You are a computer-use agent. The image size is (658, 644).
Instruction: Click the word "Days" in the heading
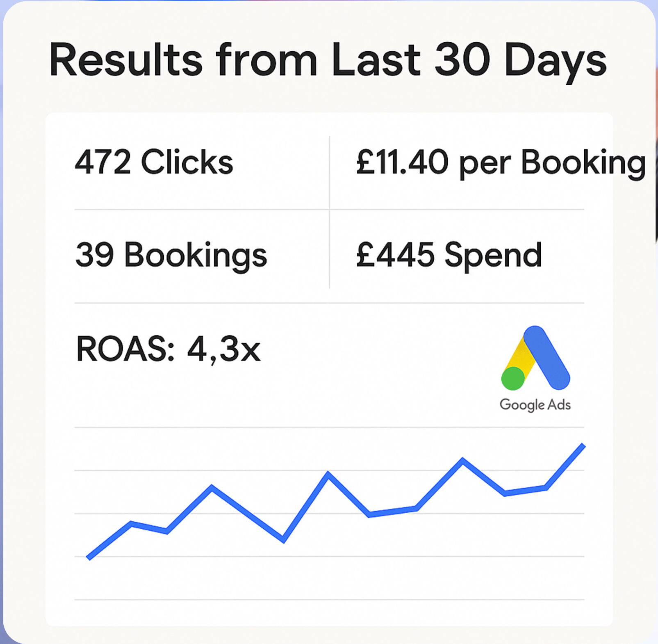pyautogui.click(x=555, y=61)
